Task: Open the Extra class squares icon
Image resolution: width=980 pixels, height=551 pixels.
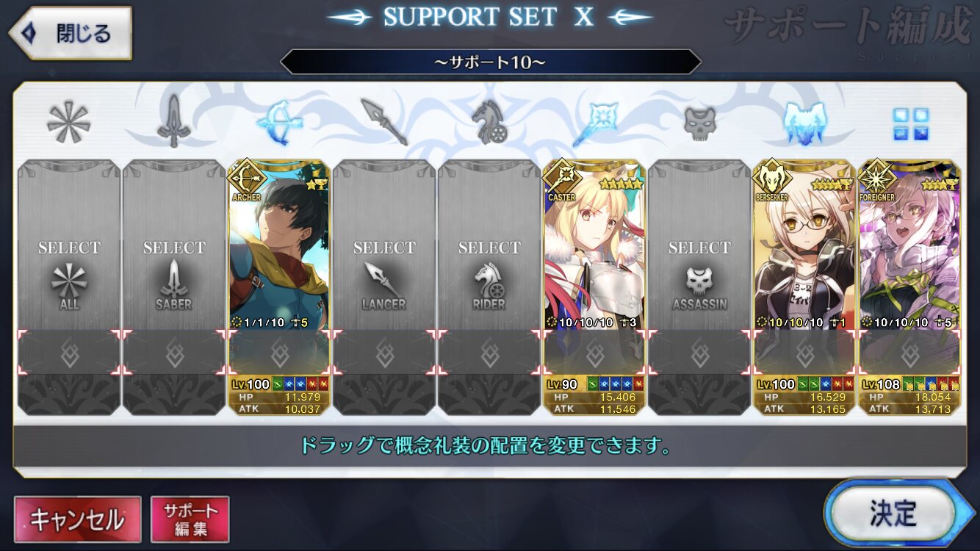Action: (910, 124)
